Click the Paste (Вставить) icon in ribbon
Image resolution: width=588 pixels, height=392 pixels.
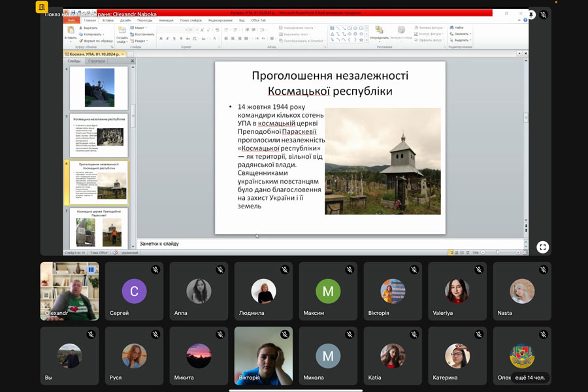[x=71, y=31]
